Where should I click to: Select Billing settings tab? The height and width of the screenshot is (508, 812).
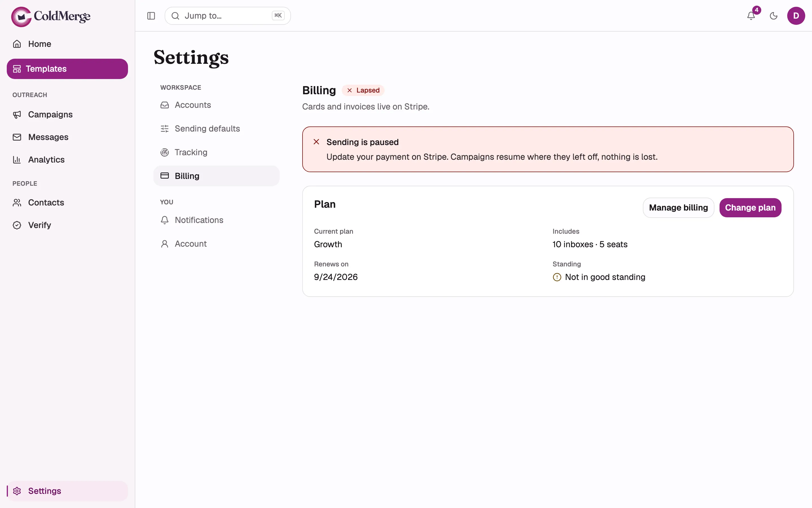[x=217, y=176]
